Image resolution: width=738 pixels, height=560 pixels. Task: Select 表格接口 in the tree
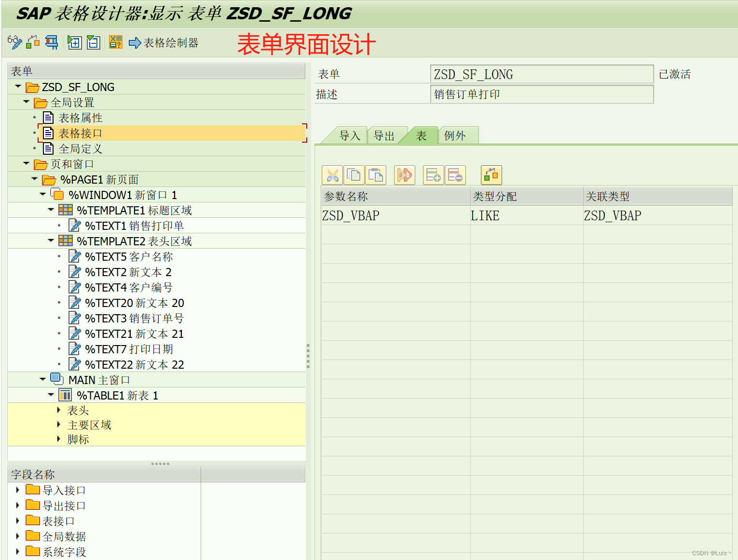tap(81, 133)
